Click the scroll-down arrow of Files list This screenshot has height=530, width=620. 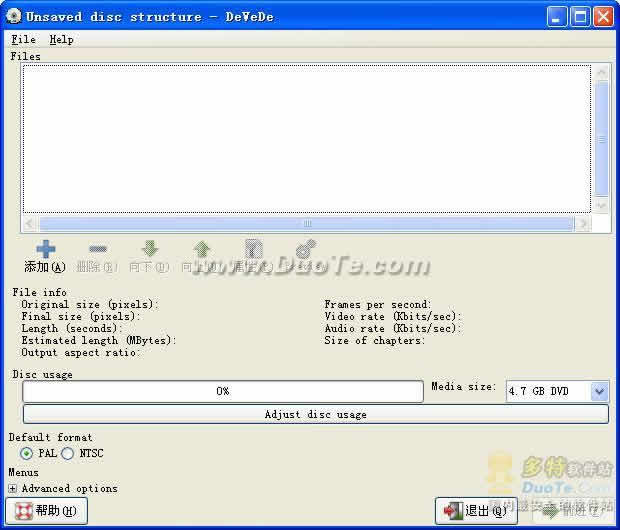click(601, 204)
